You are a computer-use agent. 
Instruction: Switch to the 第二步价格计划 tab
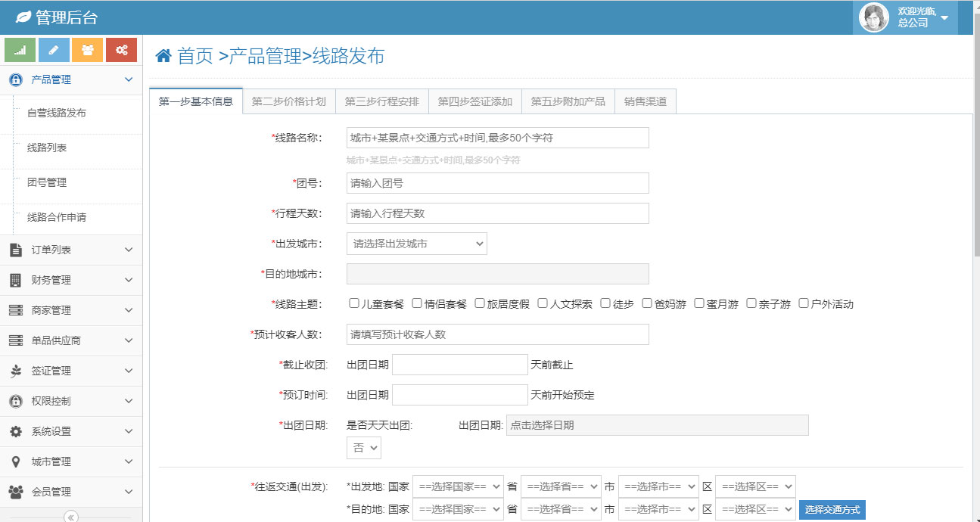(x=289, y=101)
